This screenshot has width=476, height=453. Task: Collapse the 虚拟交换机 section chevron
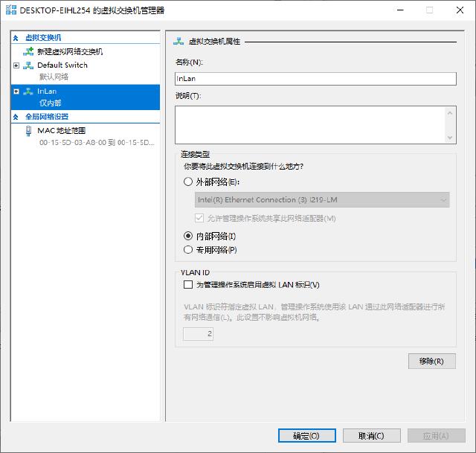click(16, 38)
